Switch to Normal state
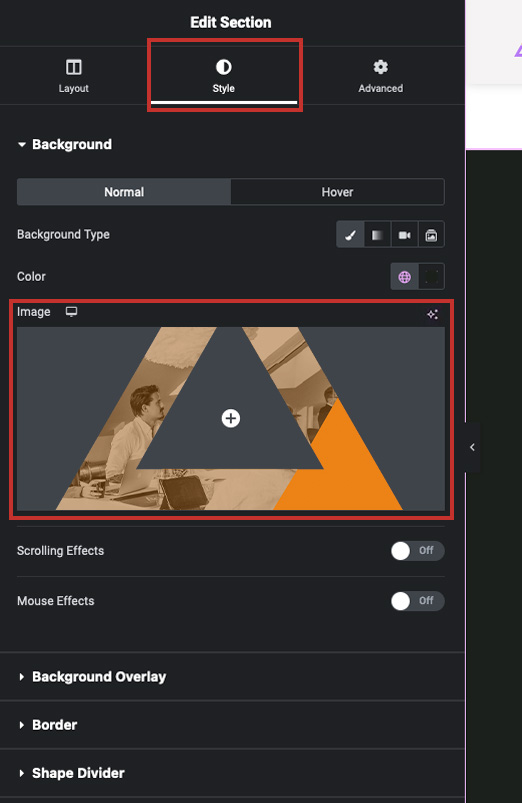This screenshot has width=522, height=803. pyautogui.click(x=124, y=192)
